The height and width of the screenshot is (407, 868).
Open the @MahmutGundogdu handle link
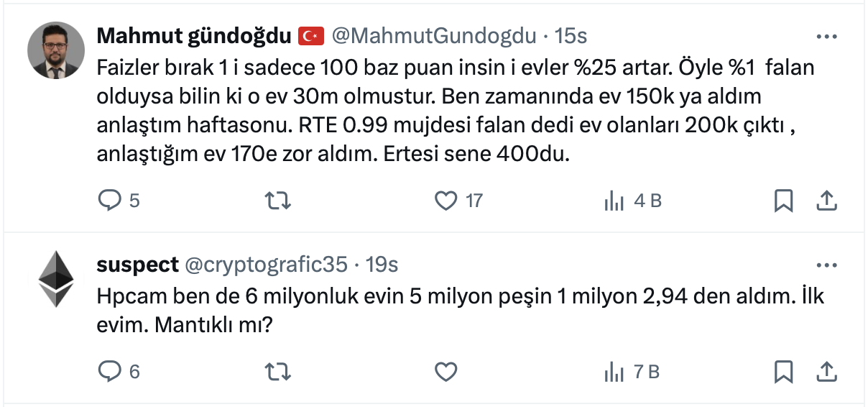[434, 35]
